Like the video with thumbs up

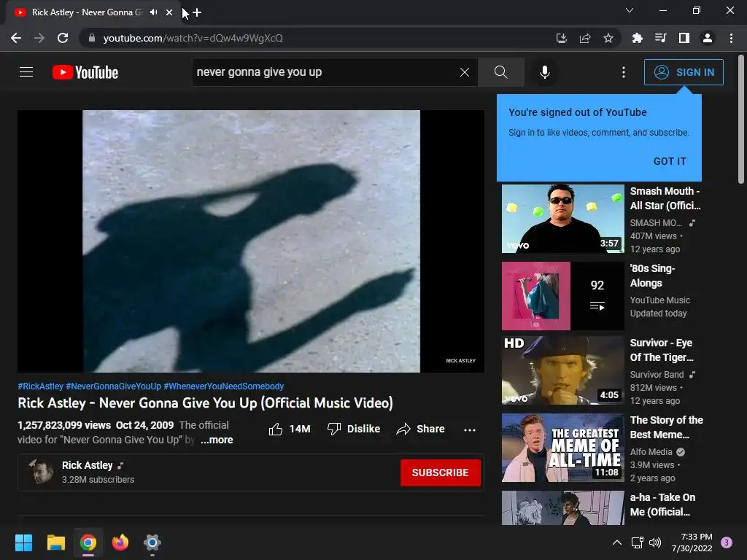click(x=289, y=429)
